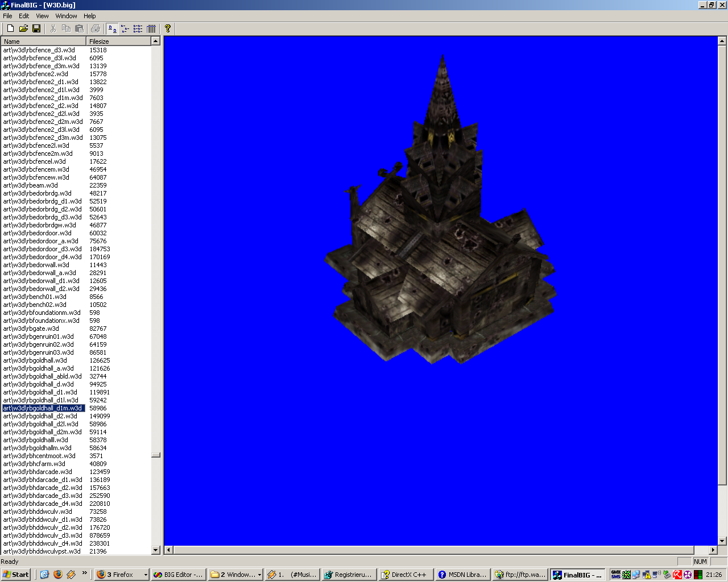Click the Paste clipboard toolbar icon
Image resolution: width=728 pixels, height=582 pixels.
[x=80, y=28]
